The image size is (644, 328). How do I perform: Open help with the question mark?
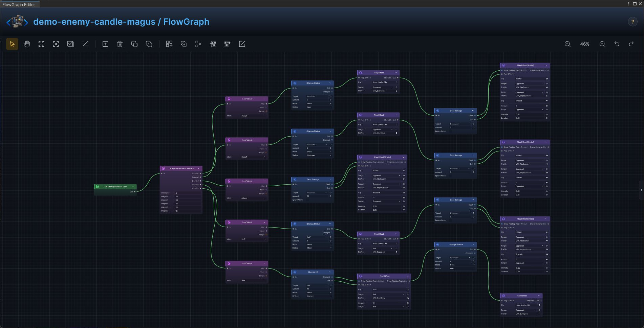click(632, 22)
